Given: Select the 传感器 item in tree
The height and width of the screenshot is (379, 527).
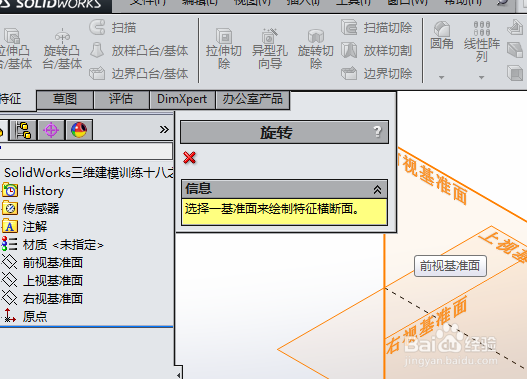Looking at the screenshot, I should (x=30, y=208).
